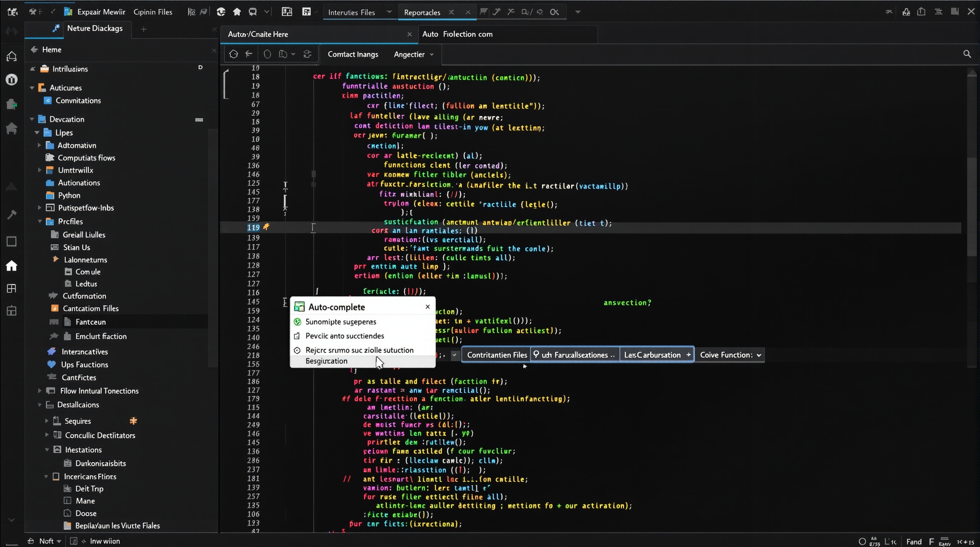Click the layout panel icon in the top toolbar

point(287,12)
